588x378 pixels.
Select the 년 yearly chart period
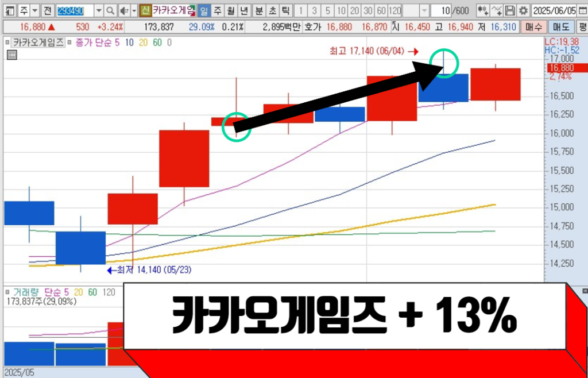pyautogui.click(x=244, y=11)
